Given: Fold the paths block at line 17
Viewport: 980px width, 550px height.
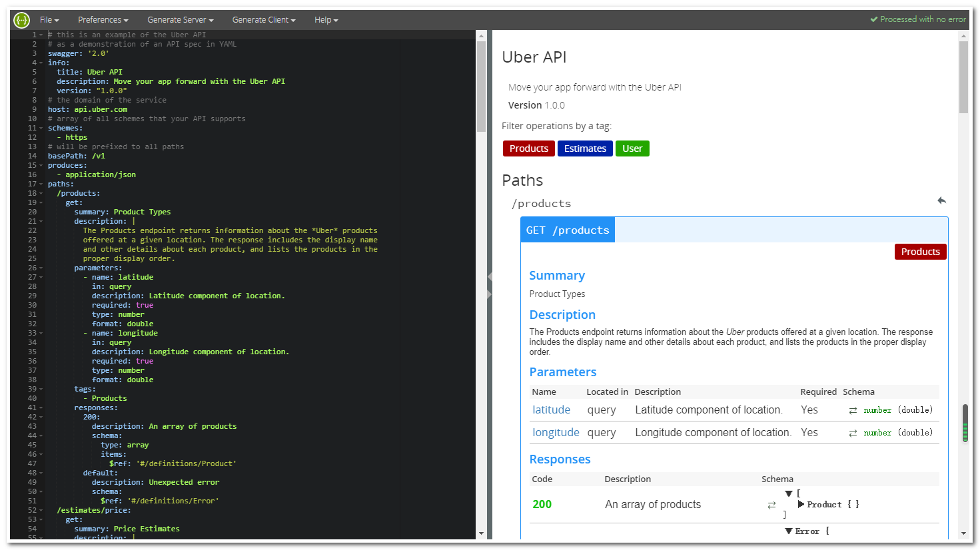Looking at the screenshot, I should click(x=41, y=184).
